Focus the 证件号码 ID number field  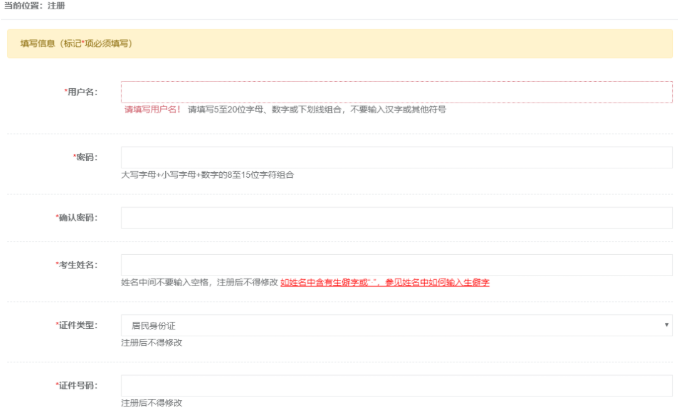pyautogui.click(x=396, y=385)
